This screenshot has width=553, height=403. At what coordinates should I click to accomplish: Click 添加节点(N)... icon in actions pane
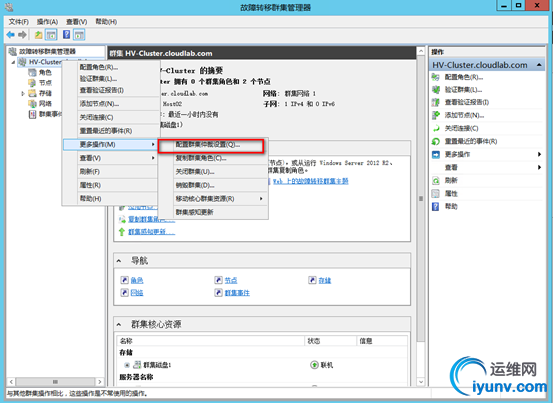(x=436, y=115)
